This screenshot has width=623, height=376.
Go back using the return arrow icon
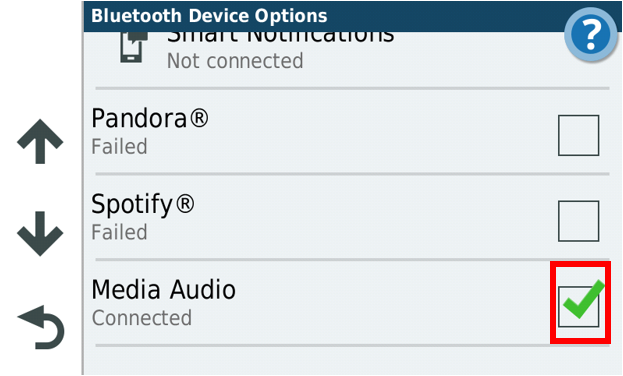click(41, 328)
